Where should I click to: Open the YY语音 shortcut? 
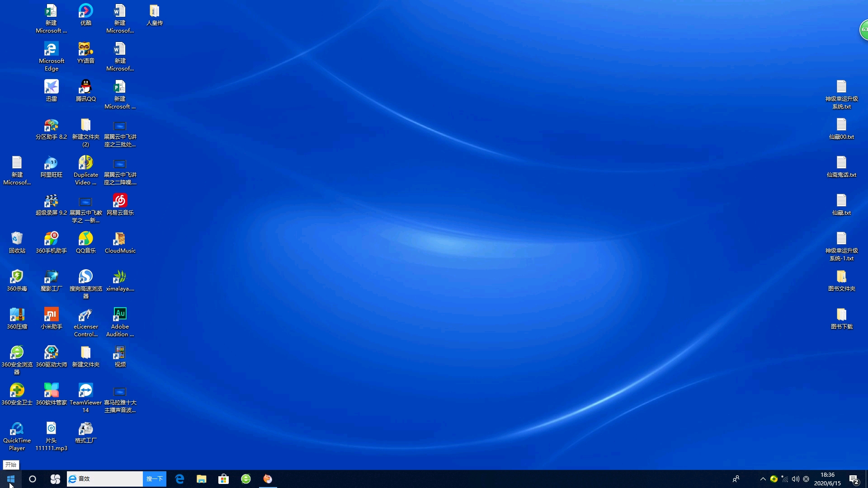coord(85,52)
